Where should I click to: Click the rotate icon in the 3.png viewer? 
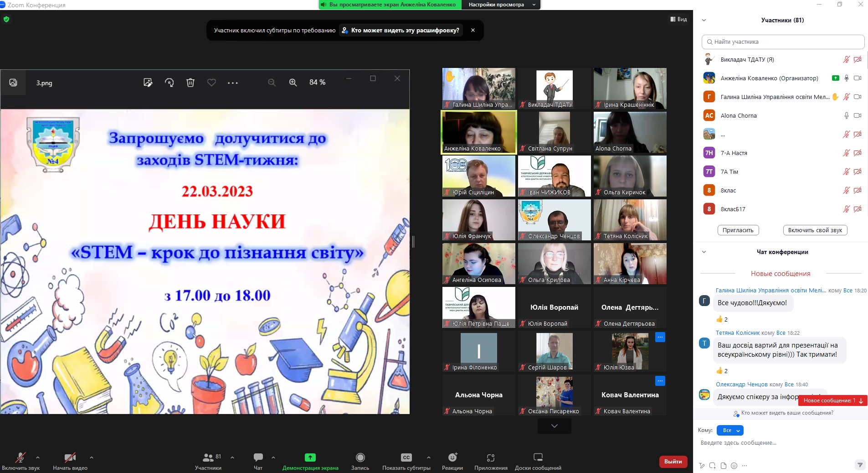(169, 83)
